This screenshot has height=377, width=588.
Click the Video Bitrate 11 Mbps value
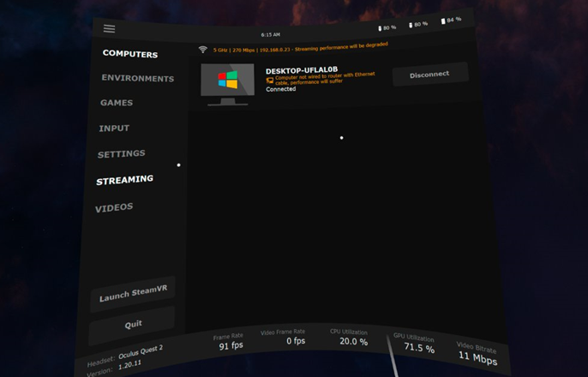[477, 357]
